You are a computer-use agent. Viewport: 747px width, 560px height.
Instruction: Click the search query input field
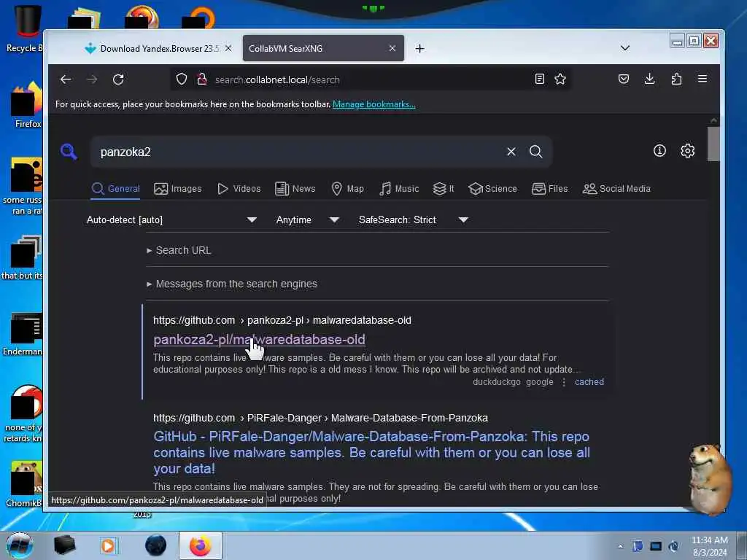click(300, 152)
